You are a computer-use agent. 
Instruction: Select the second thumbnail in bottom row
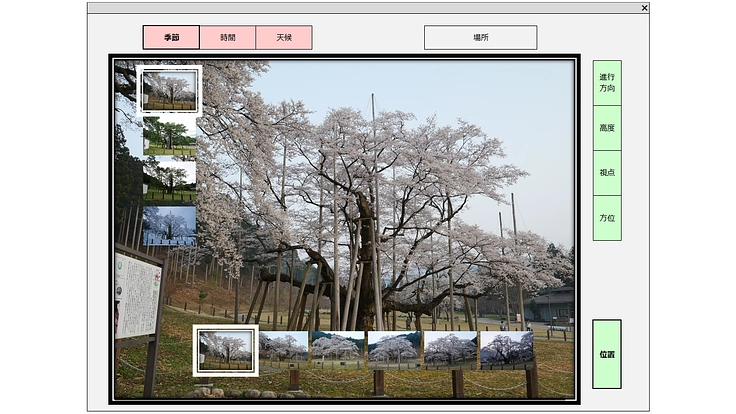[x=284, y=351]
